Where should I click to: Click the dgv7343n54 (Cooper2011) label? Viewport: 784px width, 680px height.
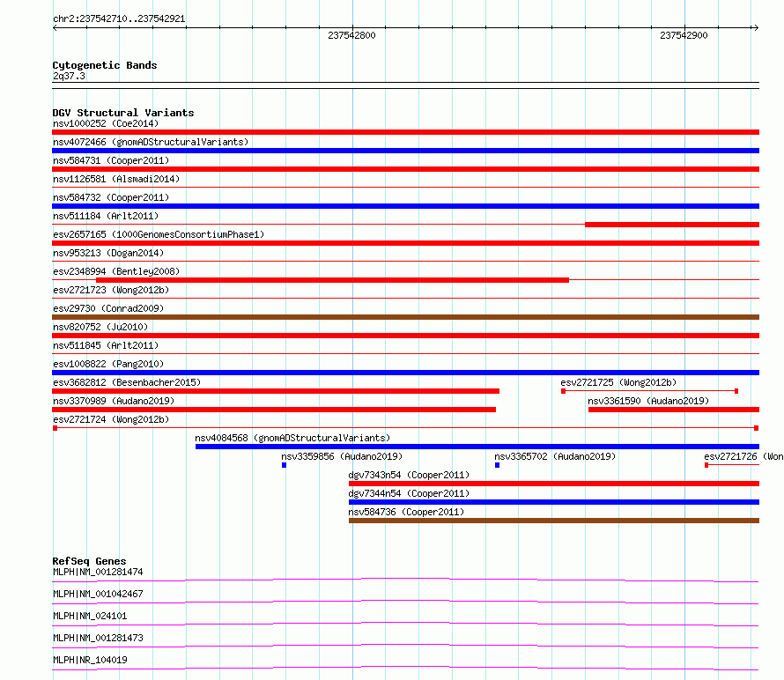(x=409, y=475)
